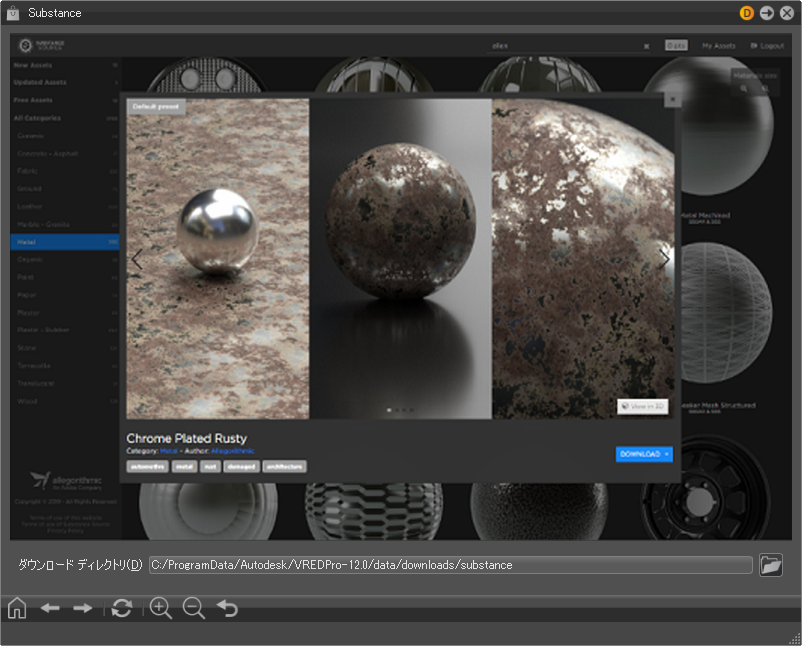The width and height of the screenshot is (802, 646).
Task: Open the Metal category link
Action: 169,451
